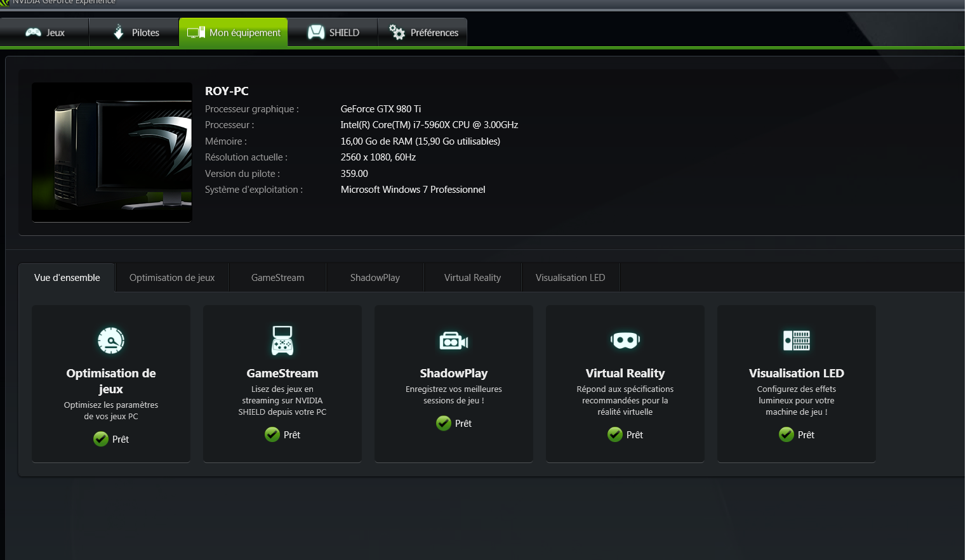
Task: Click the Système d'exploitation label
Action: pos(254,190)
